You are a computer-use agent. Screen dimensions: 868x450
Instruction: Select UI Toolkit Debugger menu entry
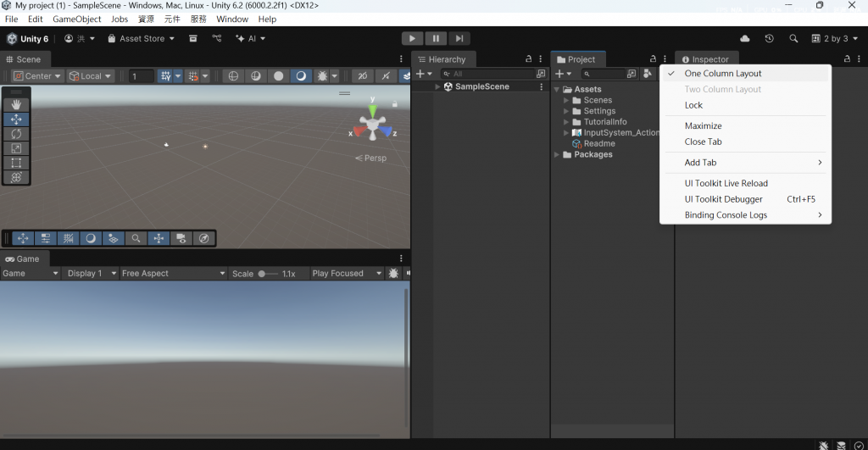pyautogui.click(x=745, y=199)
